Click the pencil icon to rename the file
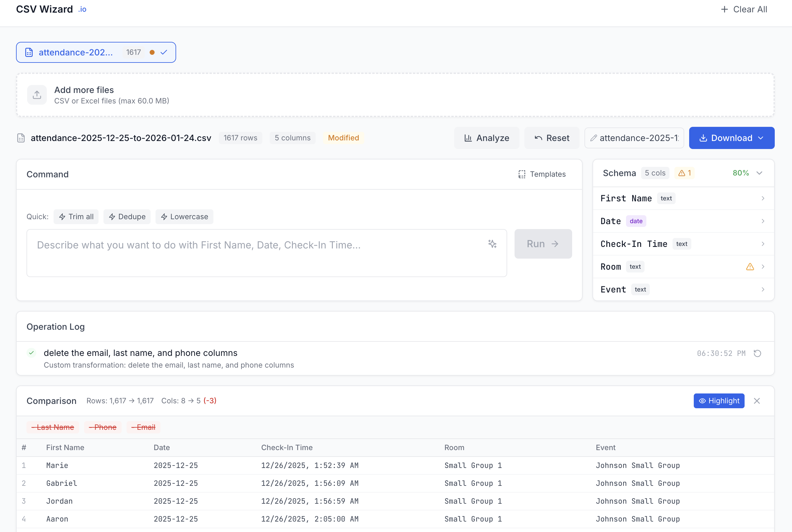Image resolution: width=792 pixels, height=532 pixels. [x=594, y=138]
